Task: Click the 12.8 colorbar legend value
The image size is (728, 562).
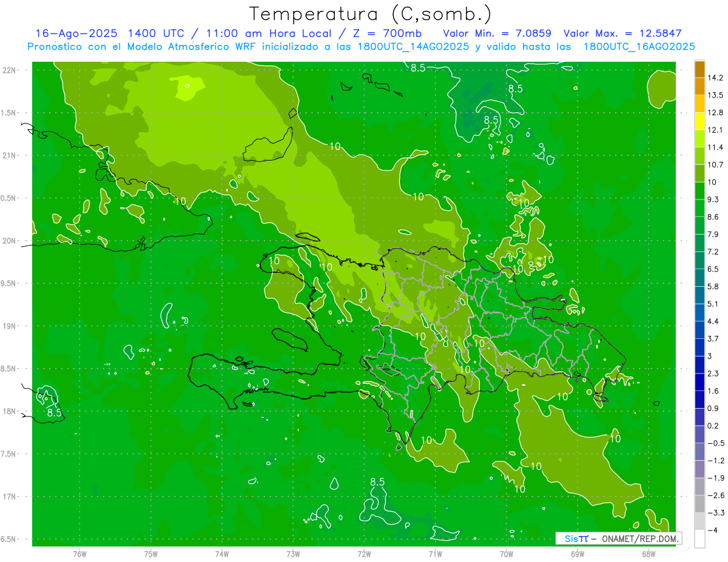Action: click(x=716, y=113)
